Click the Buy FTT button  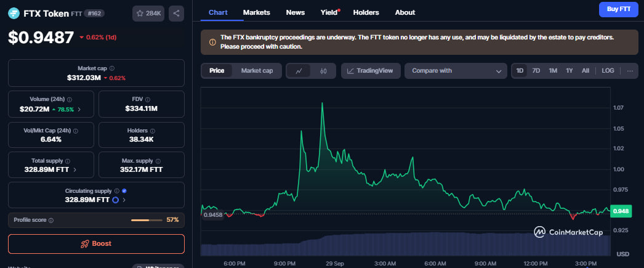click(618, 9)
